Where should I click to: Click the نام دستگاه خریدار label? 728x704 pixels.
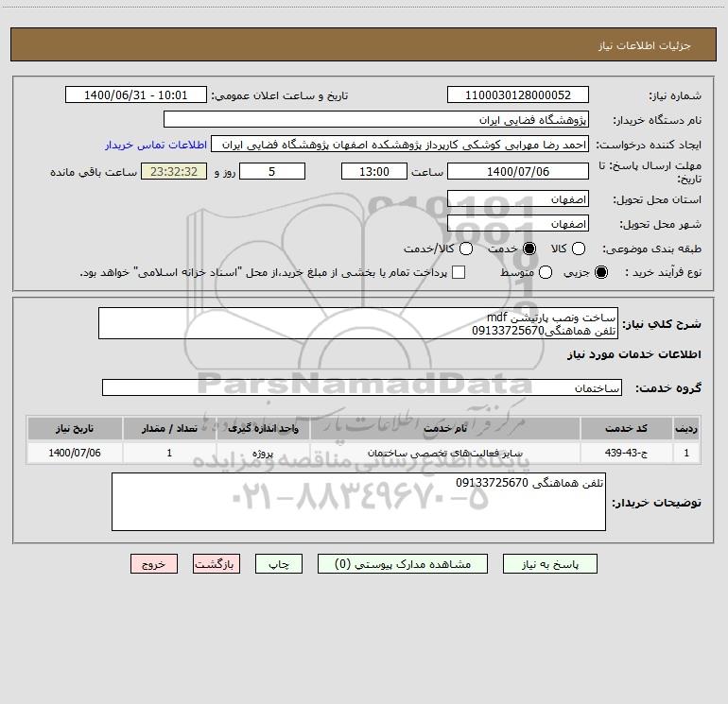[x=657, y=120]
